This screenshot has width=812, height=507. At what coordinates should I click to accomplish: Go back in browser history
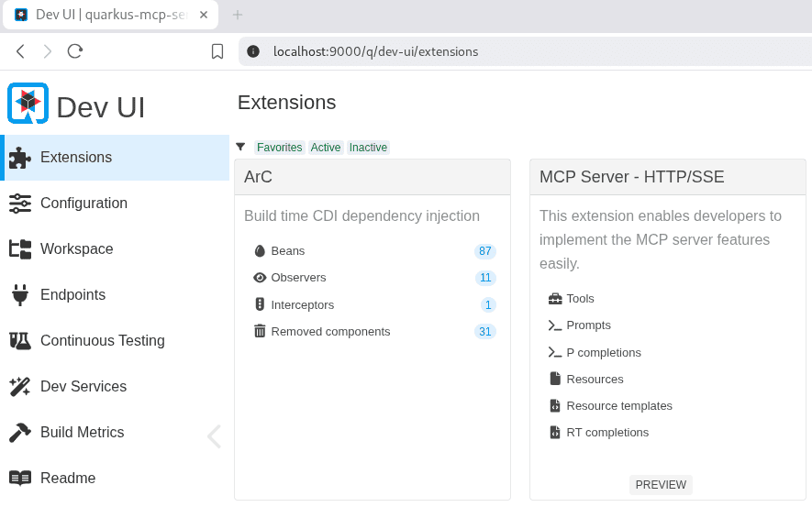coord(20,51)
